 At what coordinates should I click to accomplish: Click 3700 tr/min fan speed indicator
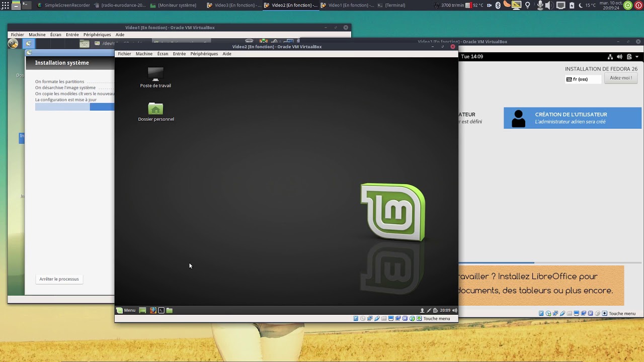coord(450,5)
